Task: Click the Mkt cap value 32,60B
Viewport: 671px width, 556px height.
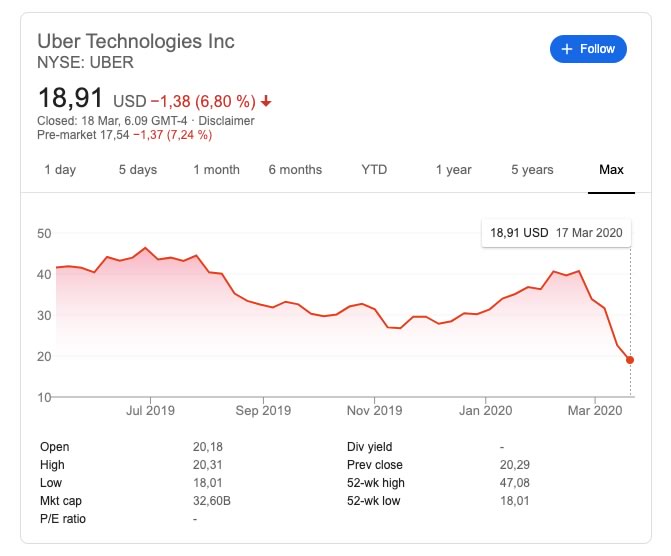Action: pyautogui.click(x=212, y=501)
